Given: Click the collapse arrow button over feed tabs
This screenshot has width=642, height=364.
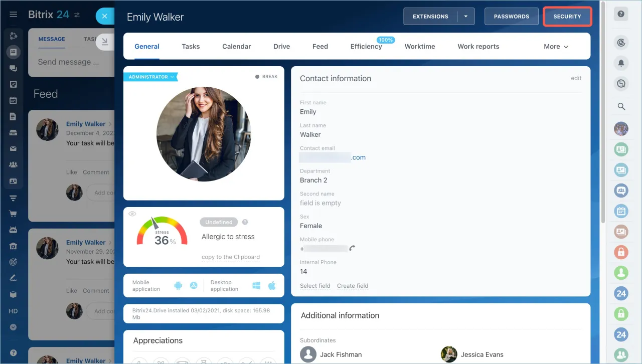Looking at the screenshot, I should (x=104, y=43).
